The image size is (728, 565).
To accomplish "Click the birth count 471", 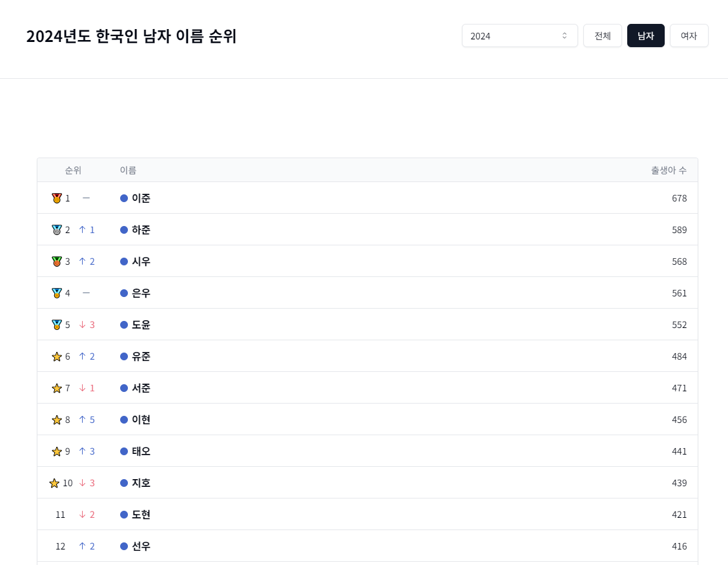I will [680, 388].
